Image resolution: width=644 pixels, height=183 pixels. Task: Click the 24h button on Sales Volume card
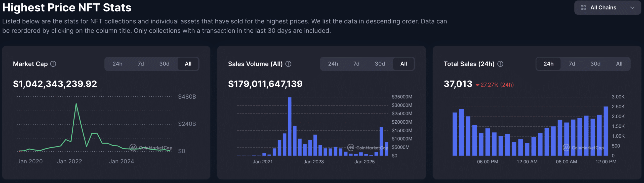click(333, 64)
